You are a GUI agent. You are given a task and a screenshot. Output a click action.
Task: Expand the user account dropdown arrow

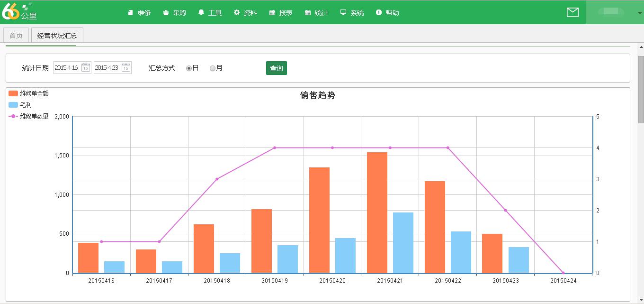(x=639, y=13)
